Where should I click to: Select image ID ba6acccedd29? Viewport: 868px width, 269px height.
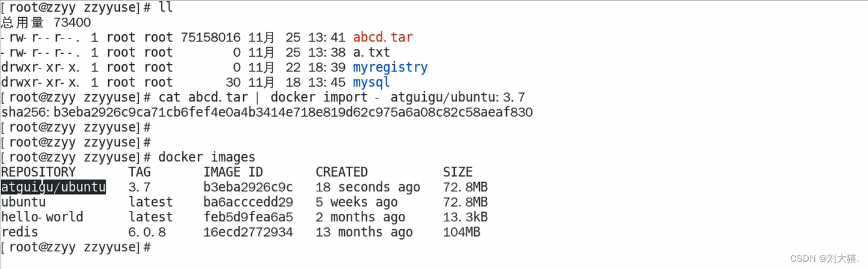click(x=248, y=202)
